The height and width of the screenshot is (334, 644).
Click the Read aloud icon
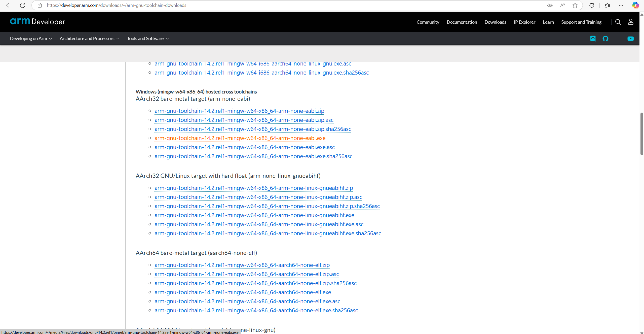tap(562, 5)
